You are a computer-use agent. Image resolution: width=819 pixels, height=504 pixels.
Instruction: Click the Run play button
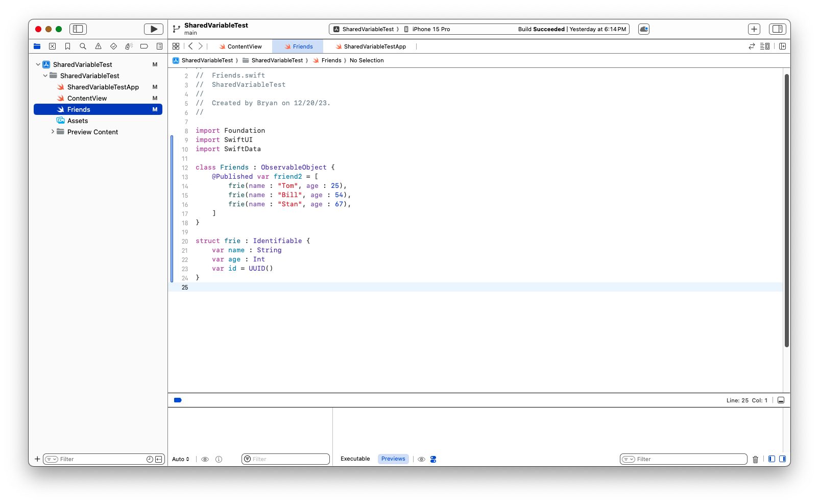coord(153,29)
